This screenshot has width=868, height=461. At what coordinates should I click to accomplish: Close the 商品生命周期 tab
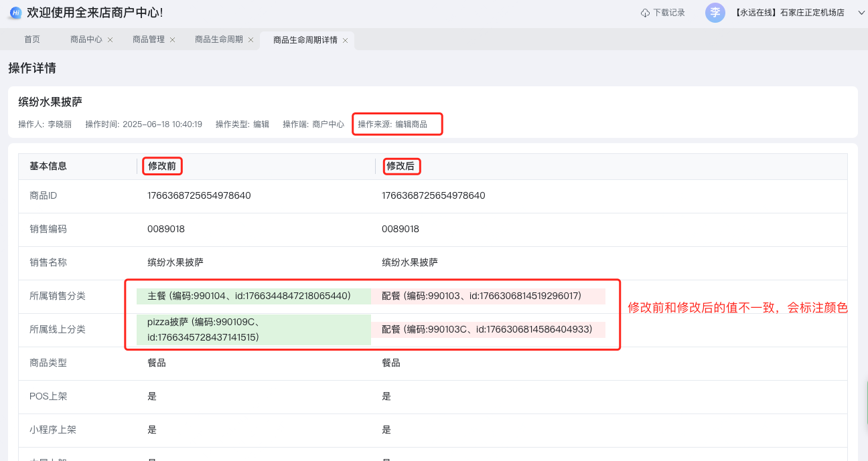coord(250,40)
